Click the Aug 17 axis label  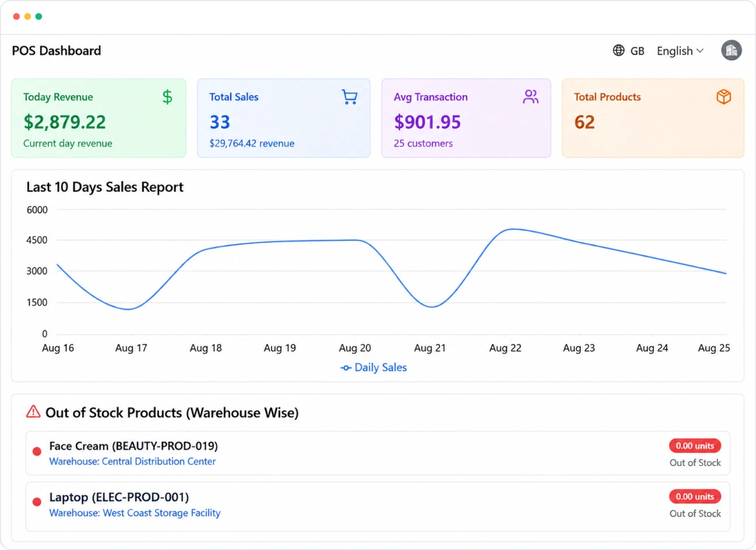(131, 348)
